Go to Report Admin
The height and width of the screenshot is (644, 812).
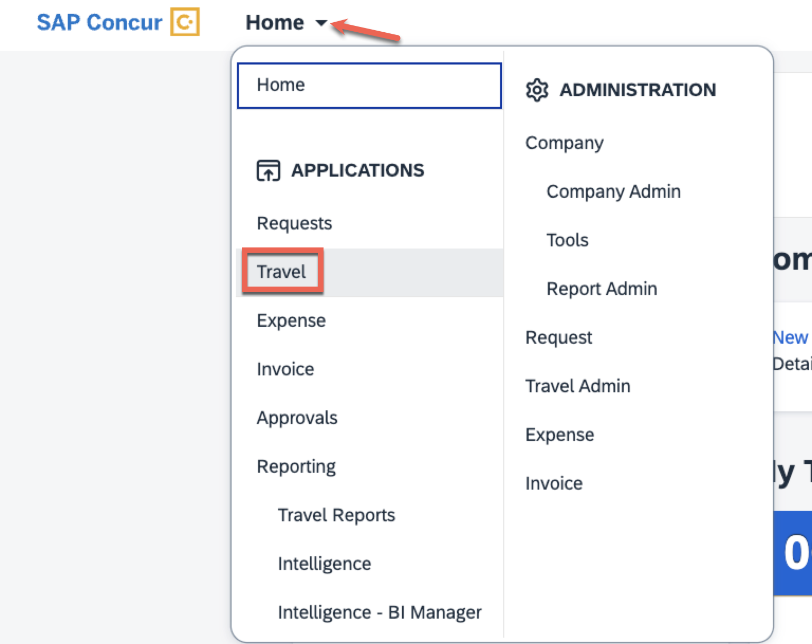coord(602,289)
